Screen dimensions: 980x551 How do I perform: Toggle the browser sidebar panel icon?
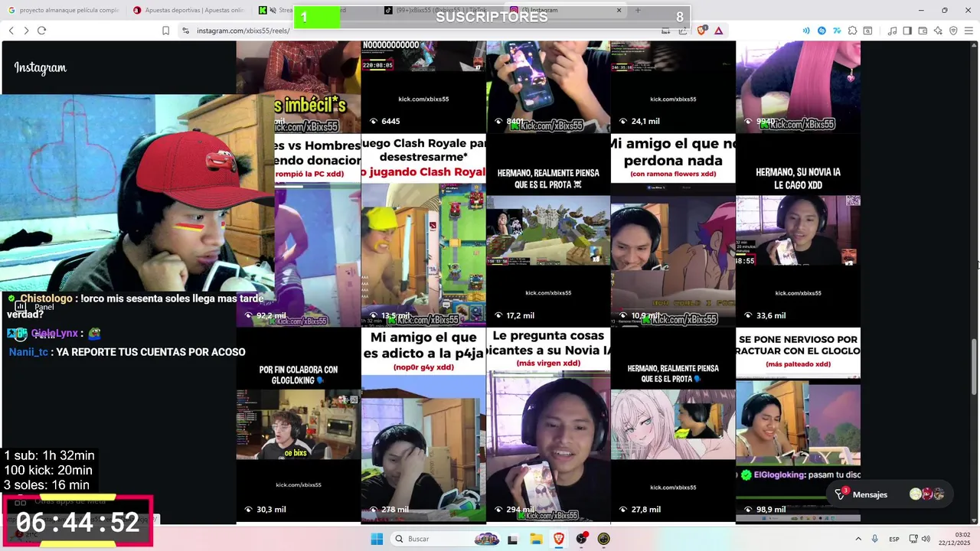click(x=907, y=31)
